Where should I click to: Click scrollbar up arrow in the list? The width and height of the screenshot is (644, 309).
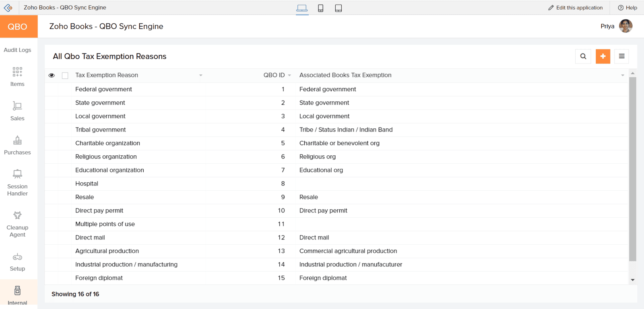(633, 73)
